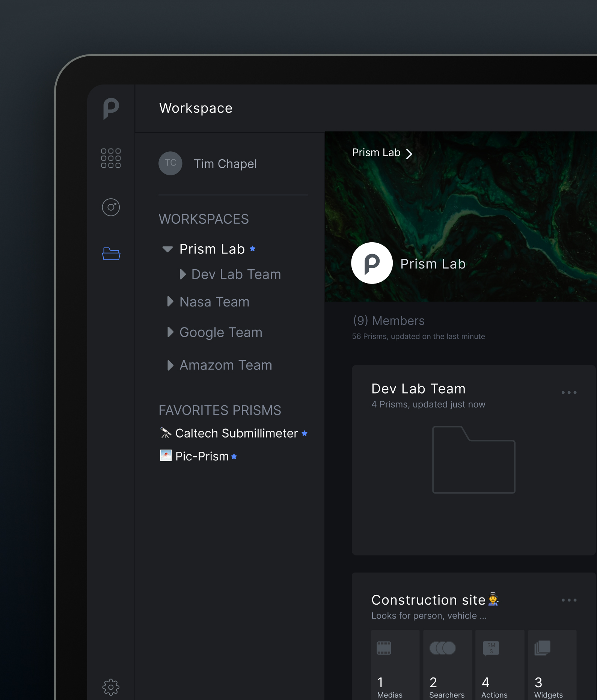597x700 pixels.
Task: Expand the Dev Lab Team arrow
Action: click(182, 274)
